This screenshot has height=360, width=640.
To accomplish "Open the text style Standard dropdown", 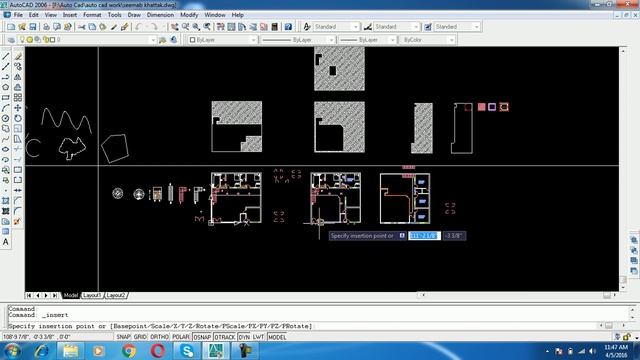I will (356, 27).
